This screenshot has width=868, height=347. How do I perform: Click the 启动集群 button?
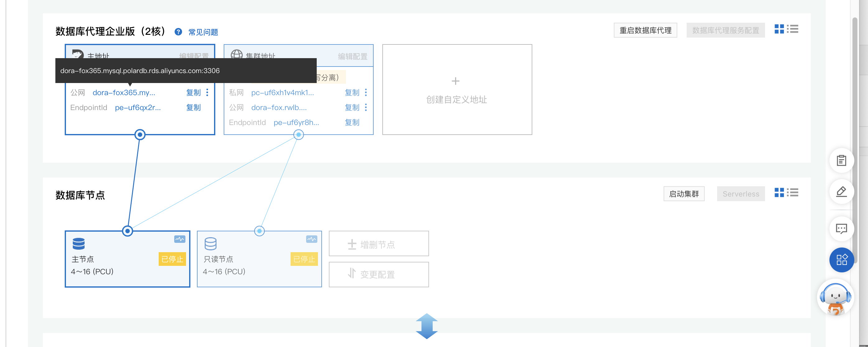tap(684, 194)
